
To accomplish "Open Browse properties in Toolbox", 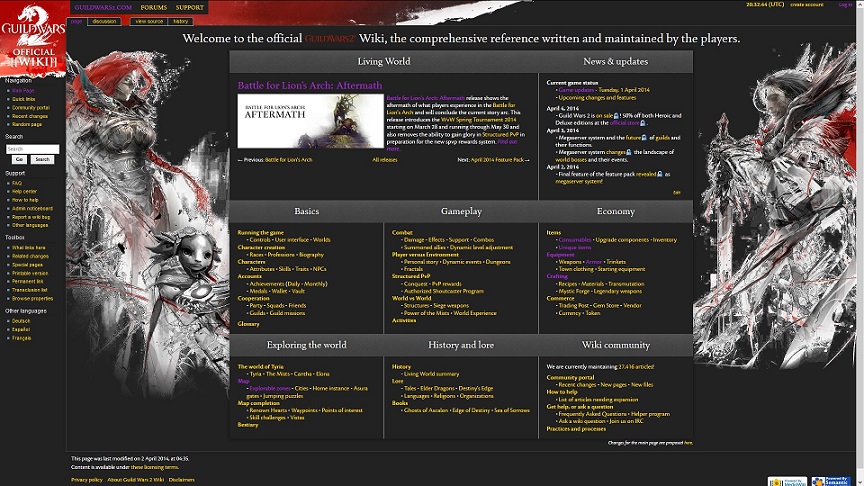I will 33,299.
